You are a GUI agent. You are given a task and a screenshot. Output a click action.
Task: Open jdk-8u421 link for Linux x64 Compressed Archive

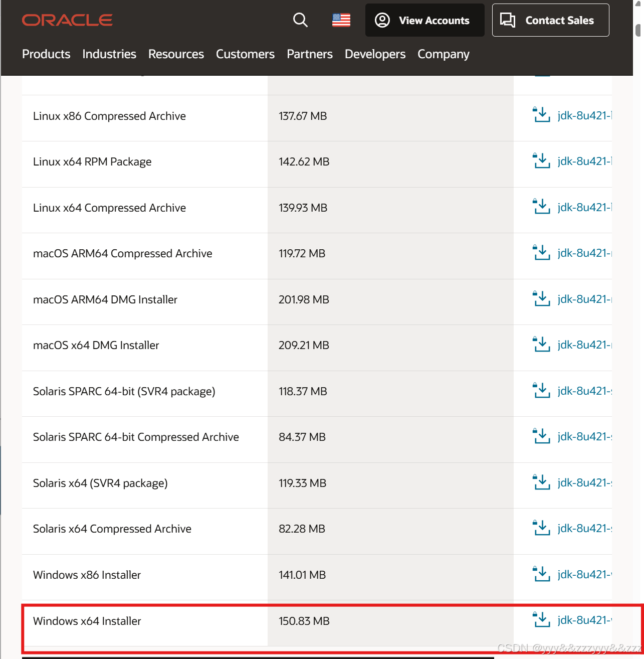pos(585,207)
